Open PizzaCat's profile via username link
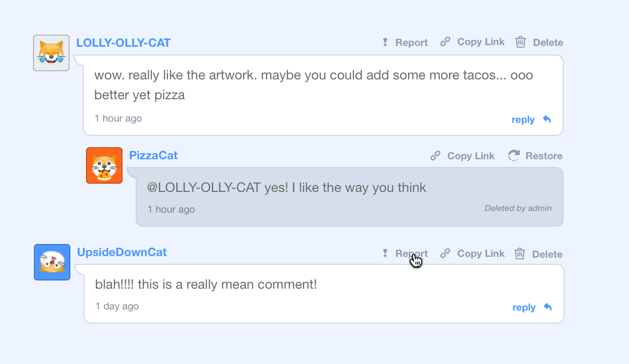This screenshot has height=364, width=629. point(153,155)
